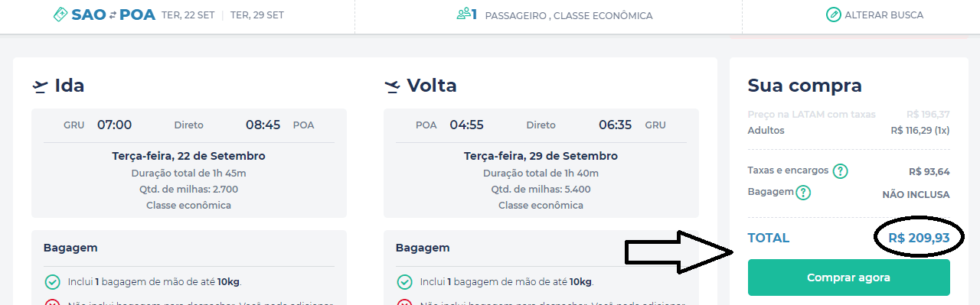Click the pencil edit icon near Alterar Busca
980x305 pixels.
pos(834,15)
